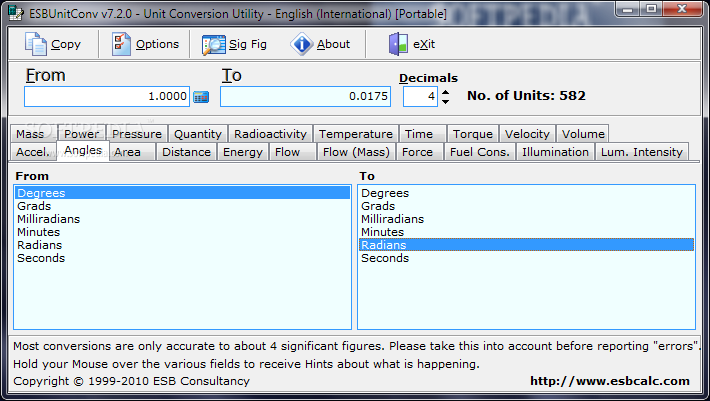Increase Decimals with up arrow
Image resolution: width=710 pixels, height=401 pixels.
pos(446,92)
